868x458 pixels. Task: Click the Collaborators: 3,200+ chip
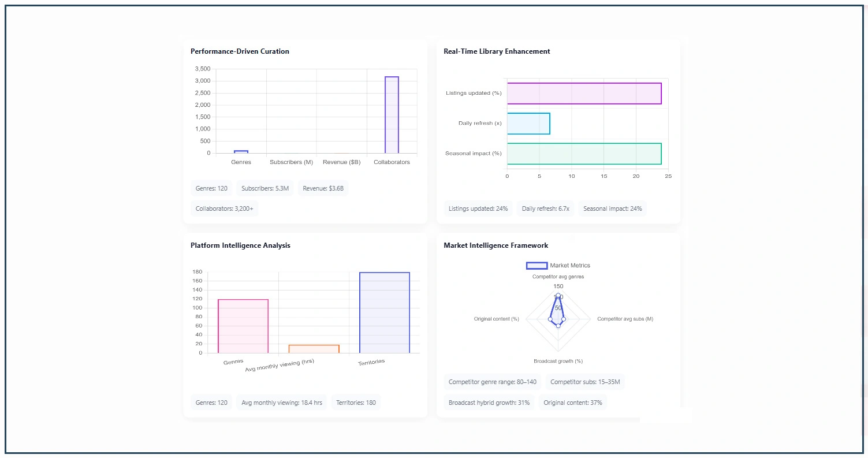[224, 208]
